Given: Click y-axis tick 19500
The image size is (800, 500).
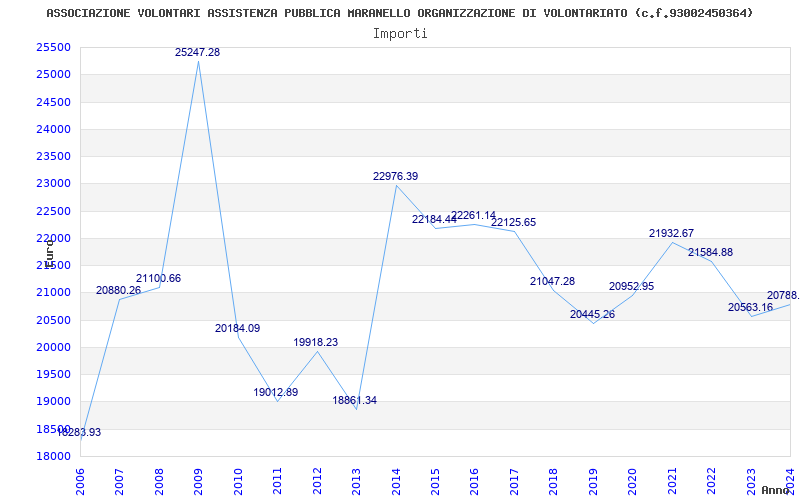Looking at the screenshot, I should 53,374.
